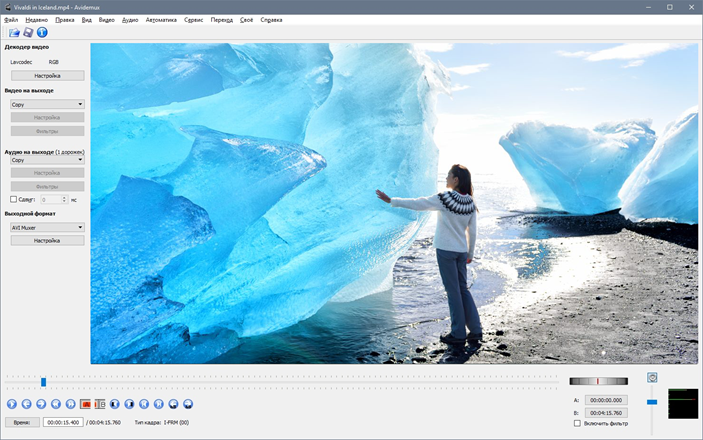Enable the Сдвиг audio shift checkbox

(13, 200)
